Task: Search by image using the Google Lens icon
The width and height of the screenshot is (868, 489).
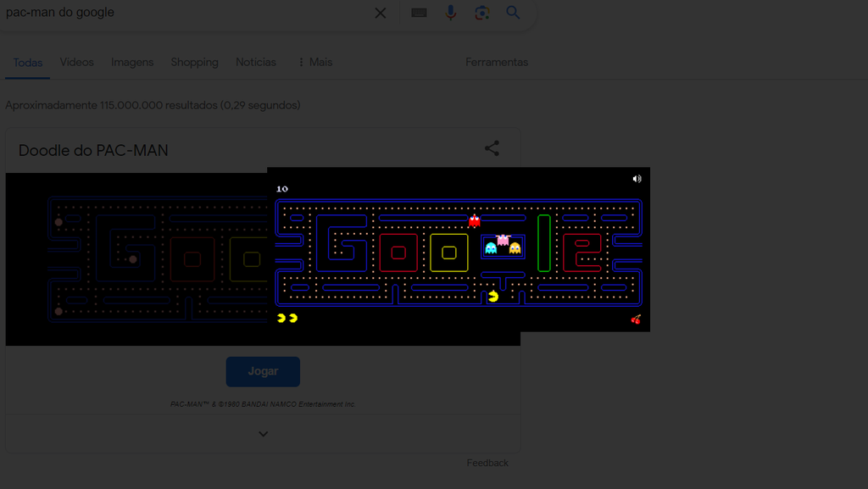Action: pyautogui.click(x=481, y=13)
